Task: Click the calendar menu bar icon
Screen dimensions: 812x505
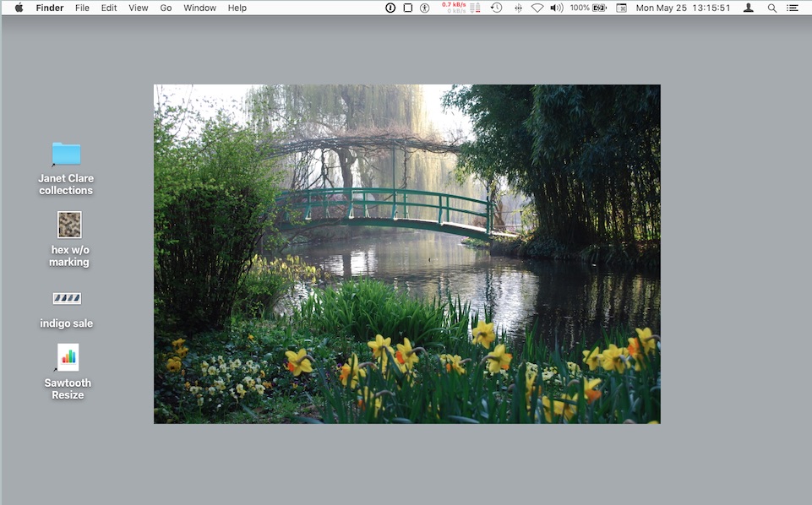Action: point(621,8)
